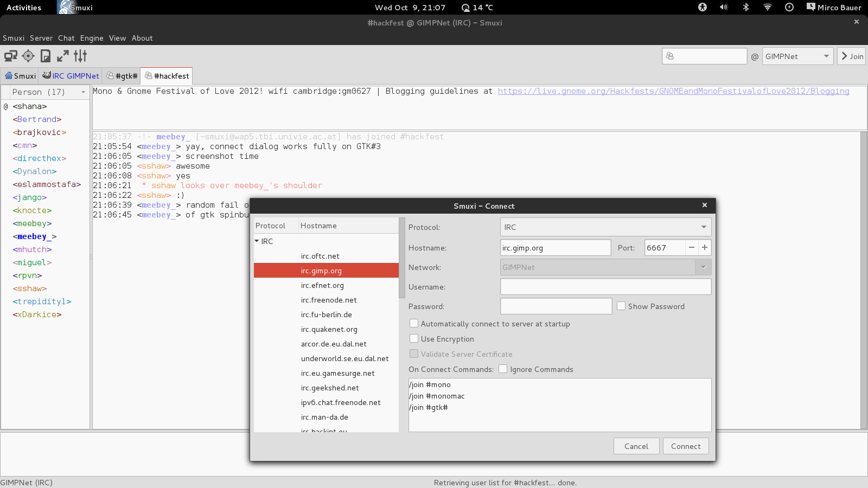Click the Connect button
Image resolution: width=868 pixels, height=488 pixels.
coord(686,446)
